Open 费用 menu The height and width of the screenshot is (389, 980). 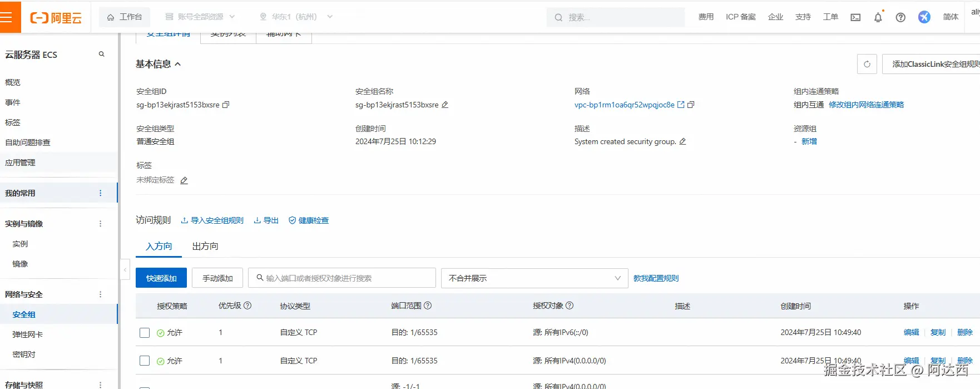tap(706, 17)
